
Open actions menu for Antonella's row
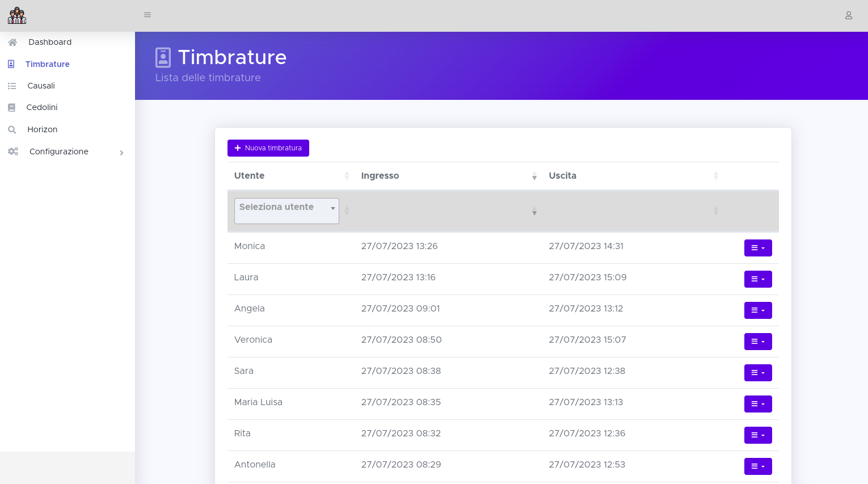757,466
